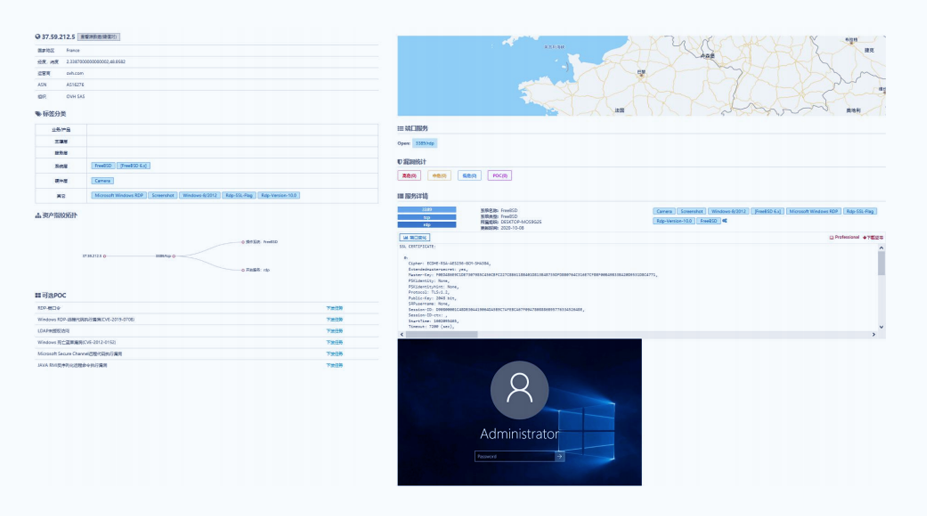The height and width of the screenshot is (516, 927).
Task: Click task link in the LDAP row
Action: (335, 331)
